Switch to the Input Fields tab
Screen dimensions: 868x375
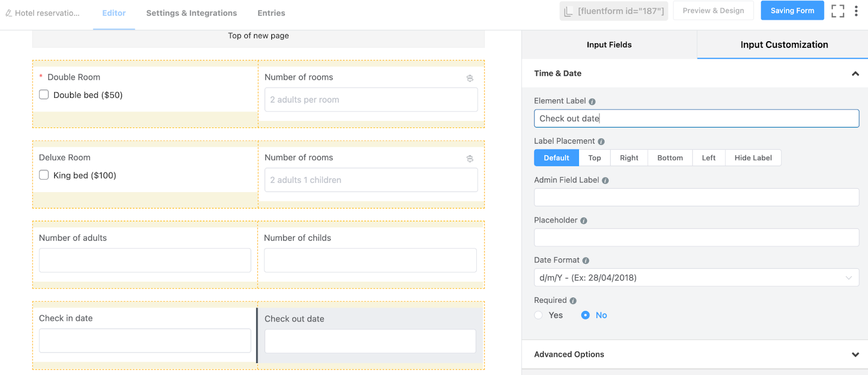point(609,45)
